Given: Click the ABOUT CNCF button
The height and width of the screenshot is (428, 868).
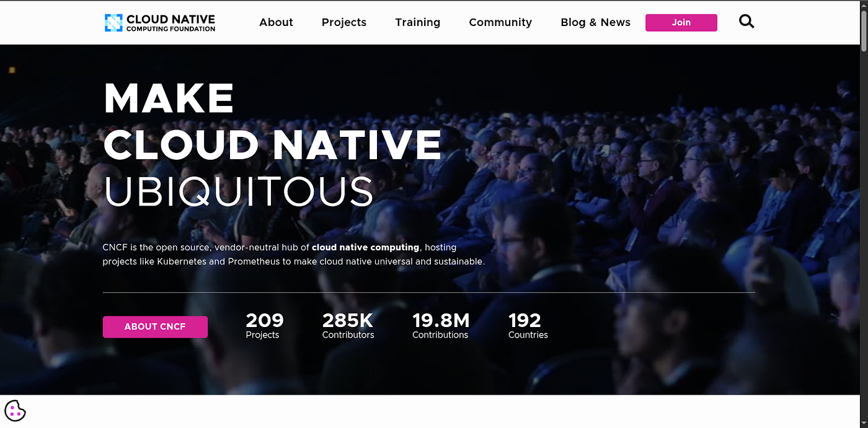Looking at the screenshot, I should [x=155, y=326].
